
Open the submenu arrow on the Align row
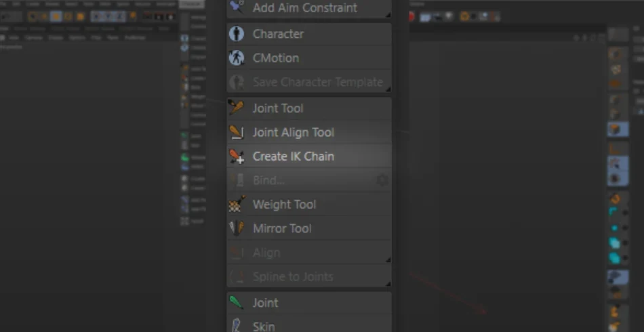(388, 260)
